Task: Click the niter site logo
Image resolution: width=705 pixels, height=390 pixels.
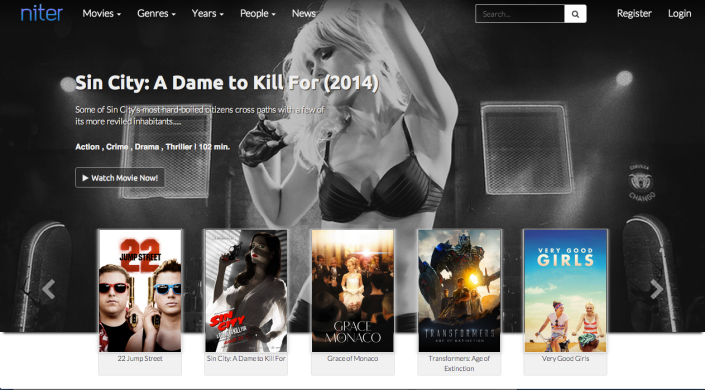Action: click(41, 13)
